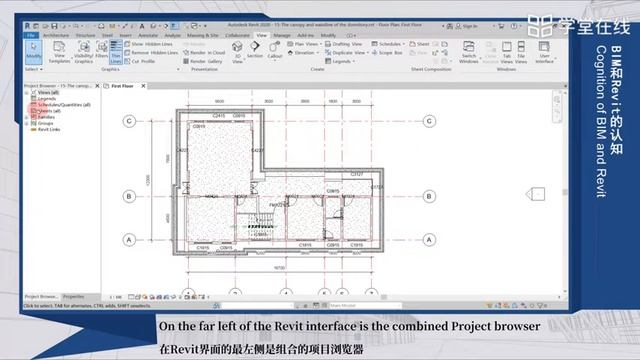Create a new Sheet
Viewport: 640px width, 360px height.
pyautogui.click(x=419, y=44)
